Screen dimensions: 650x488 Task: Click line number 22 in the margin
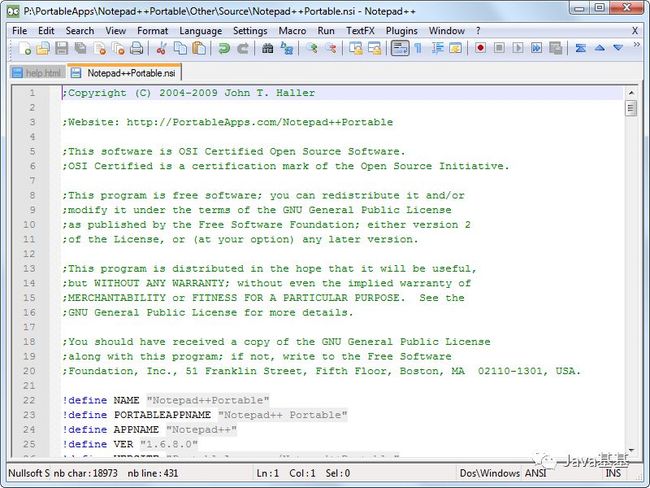point(29,400)
